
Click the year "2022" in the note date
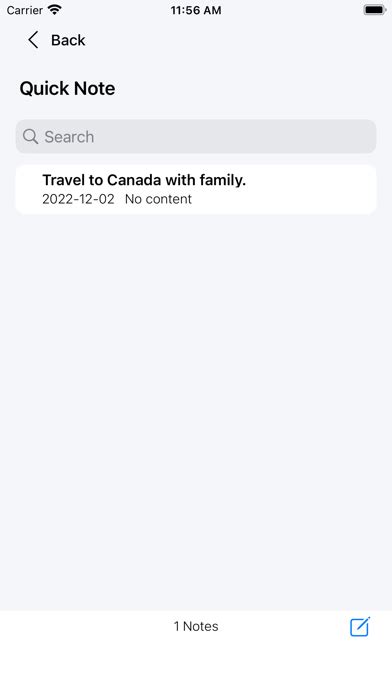point(55,199)
